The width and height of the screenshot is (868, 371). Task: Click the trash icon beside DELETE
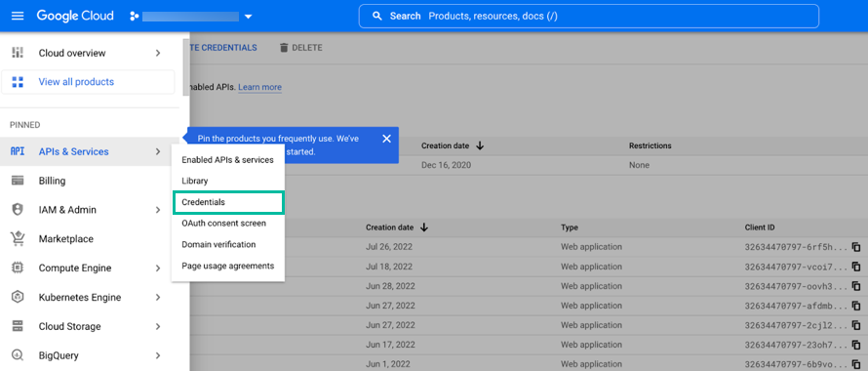click(x=284, y=48)
